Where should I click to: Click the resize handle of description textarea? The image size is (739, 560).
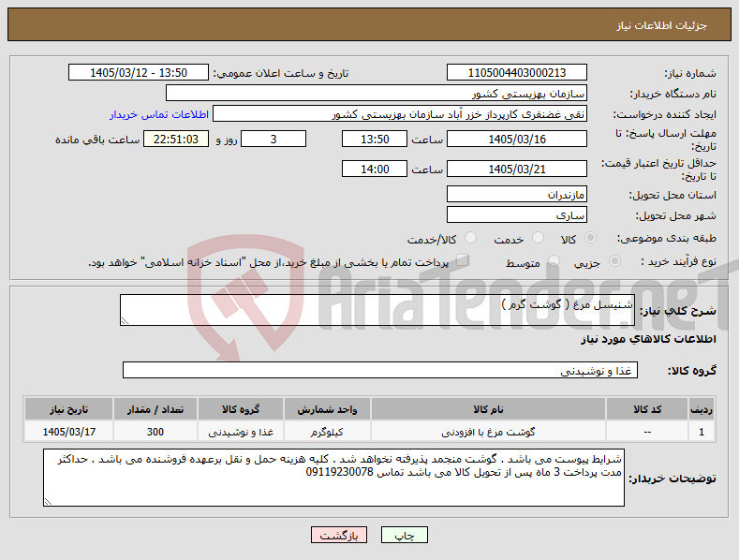click(x=125, y=321)
